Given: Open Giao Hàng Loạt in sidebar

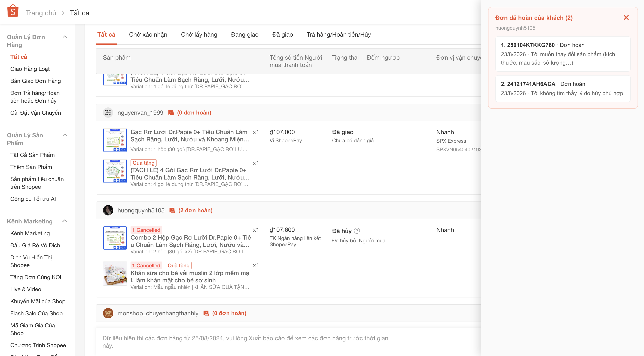Looking at the screenshot, I should click(30, 69).
